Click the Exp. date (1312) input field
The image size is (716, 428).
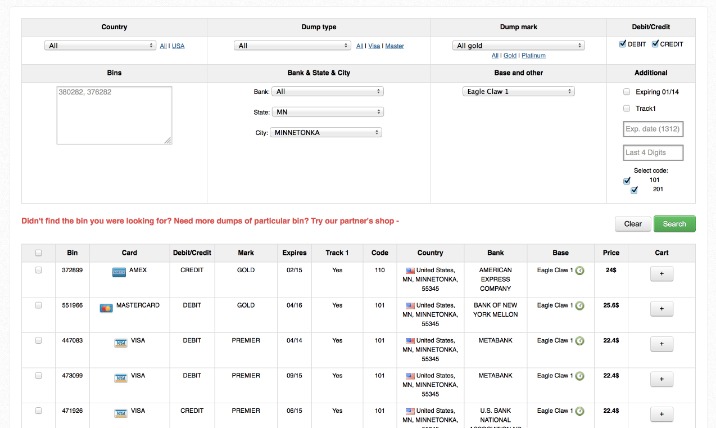[653, 129]
